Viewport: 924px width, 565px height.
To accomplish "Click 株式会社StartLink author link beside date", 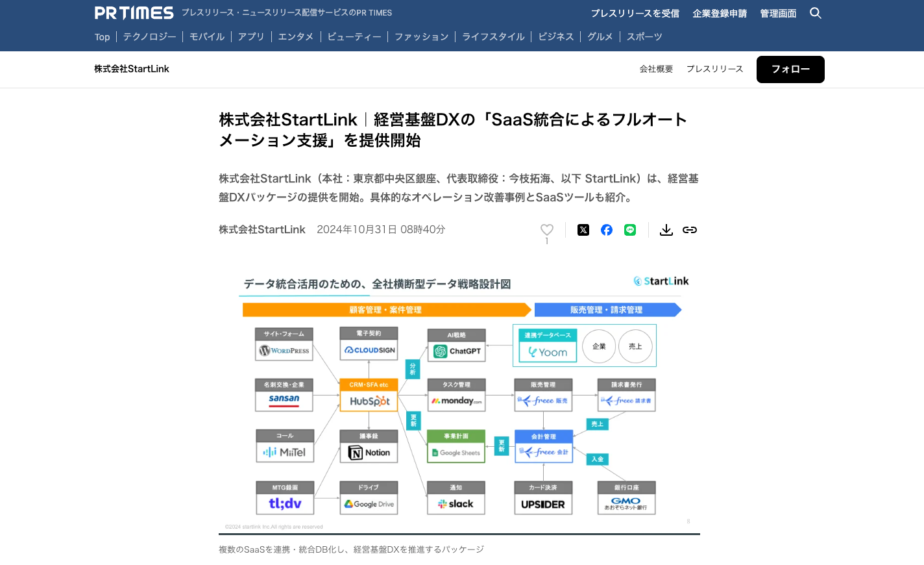I will click(x=262, y=229).
